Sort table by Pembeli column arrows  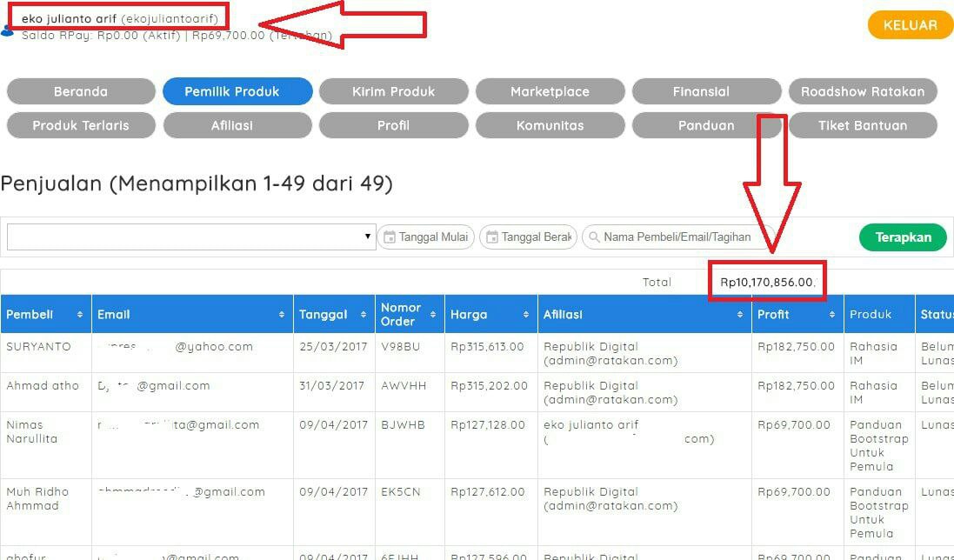point(80,315)
